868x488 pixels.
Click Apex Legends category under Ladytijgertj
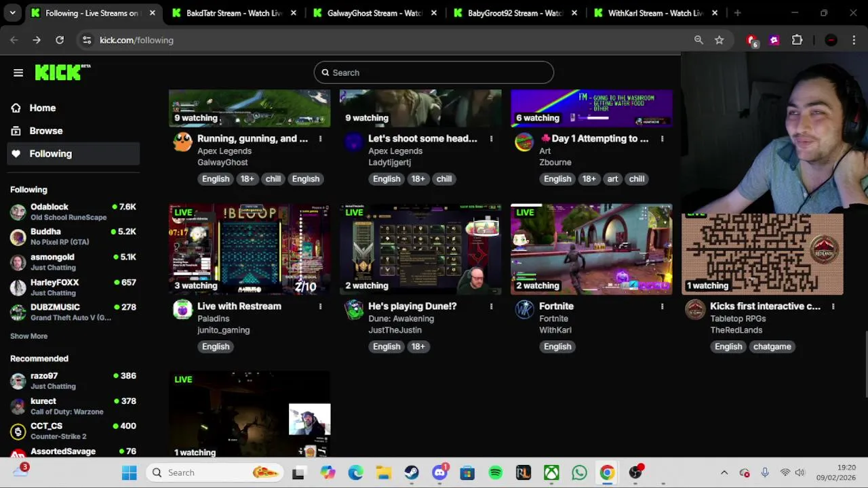395,151
